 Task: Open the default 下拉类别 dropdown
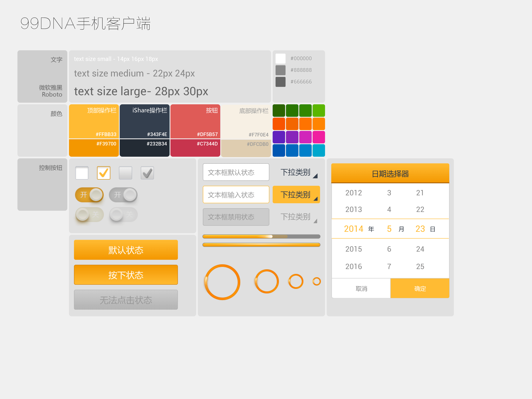click(296, 172)
